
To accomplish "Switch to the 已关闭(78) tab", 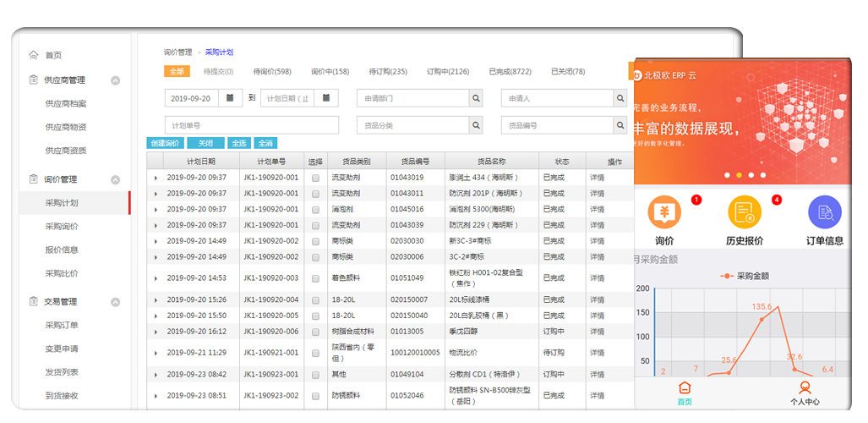I will click(568, 72).
